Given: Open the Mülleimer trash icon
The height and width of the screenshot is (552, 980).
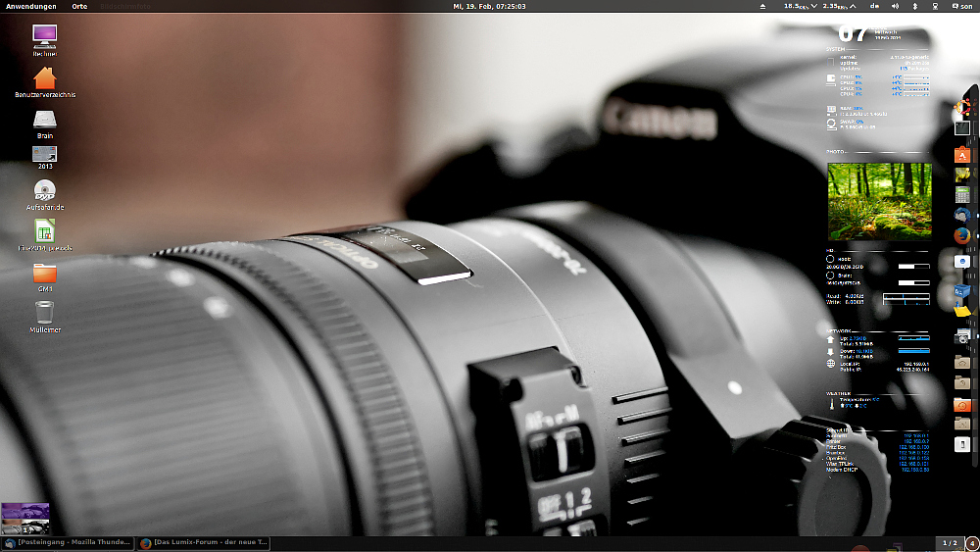Looking at the screenshot, I should click(44, 313).
